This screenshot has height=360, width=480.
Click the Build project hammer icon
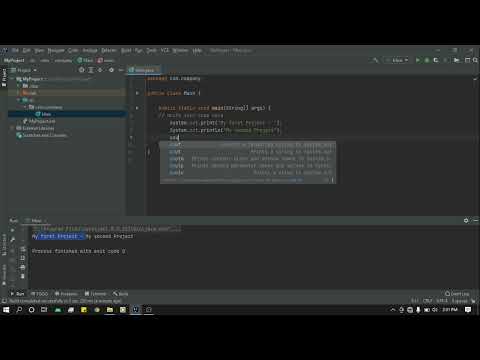[x=375, y=60]
